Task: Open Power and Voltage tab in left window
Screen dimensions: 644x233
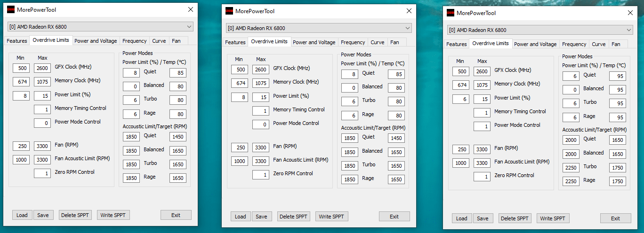Action: [96, 41]
